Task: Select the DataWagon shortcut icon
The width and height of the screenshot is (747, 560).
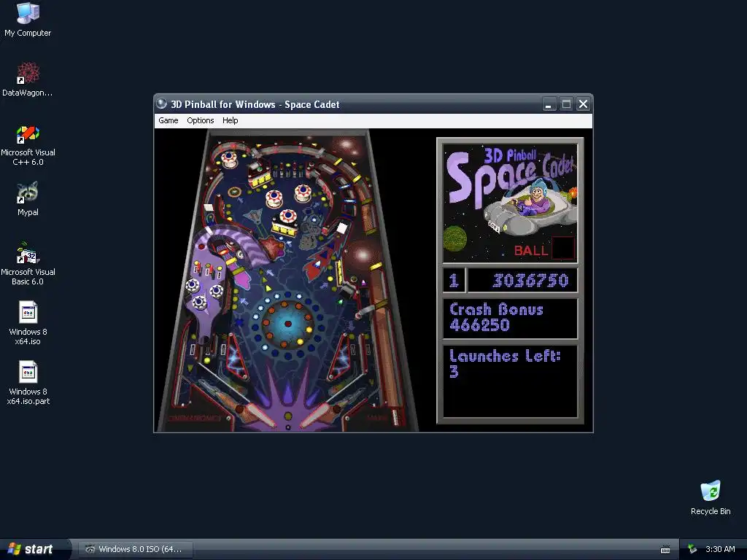Action: (x=28, y=79)
